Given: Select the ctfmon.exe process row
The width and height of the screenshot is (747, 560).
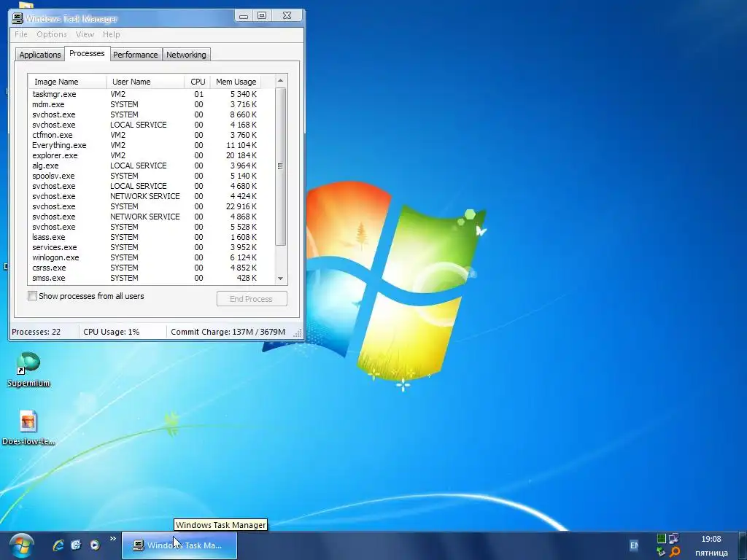Looking at the screenshot, I should click(x=144, y=135).
